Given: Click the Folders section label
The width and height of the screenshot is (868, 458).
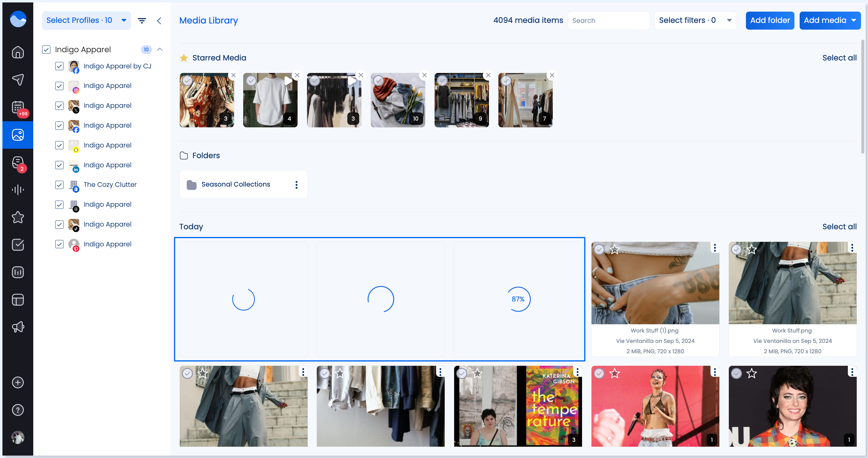Looking at the screenshot, I should tap(206, 156).
